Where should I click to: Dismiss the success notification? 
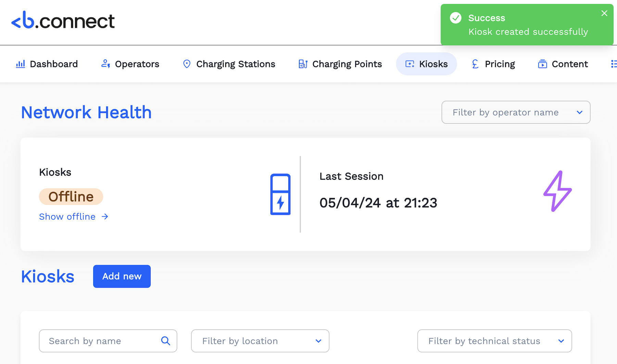(604, 13)
